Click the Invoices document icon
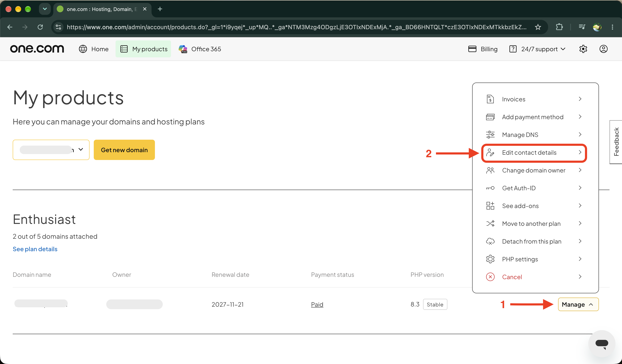Viewport: 622px width, 364px height. (x=490, y=99)
